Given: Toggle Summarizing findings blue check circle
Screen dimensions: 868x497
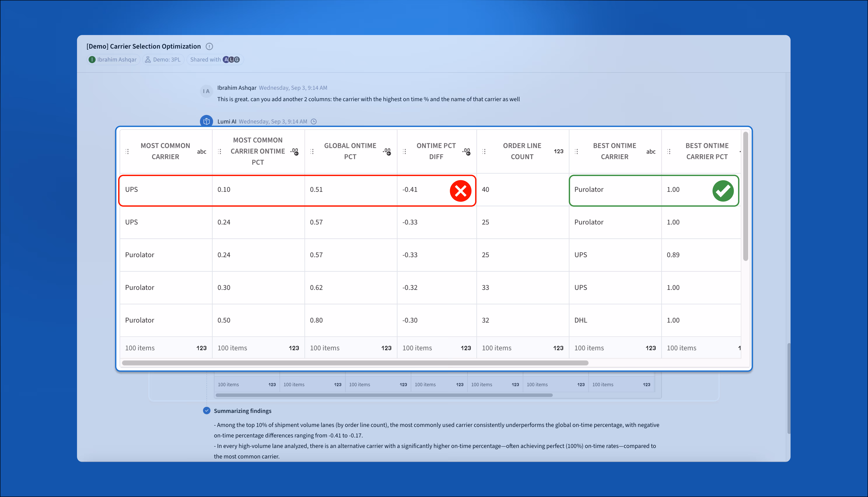Looking at the screenshot, I should 207,411.
